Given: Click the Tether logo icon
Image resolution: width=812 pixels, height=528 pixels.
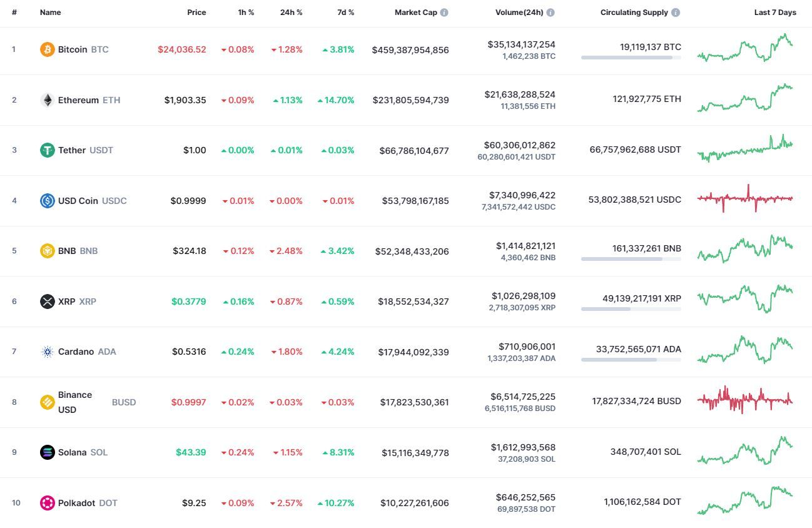Looking at the screenshot, I should point(48,150).
